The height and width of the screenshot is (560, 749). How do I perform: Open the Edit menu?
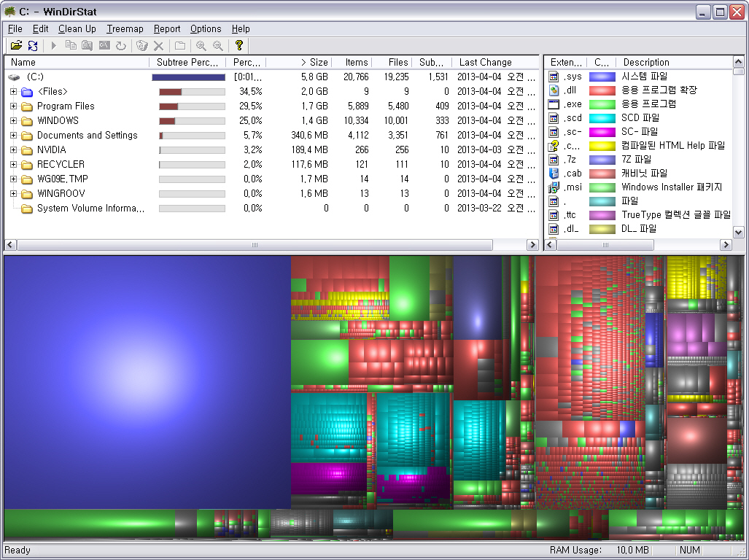pyautogui.click(x=41, y=28)
